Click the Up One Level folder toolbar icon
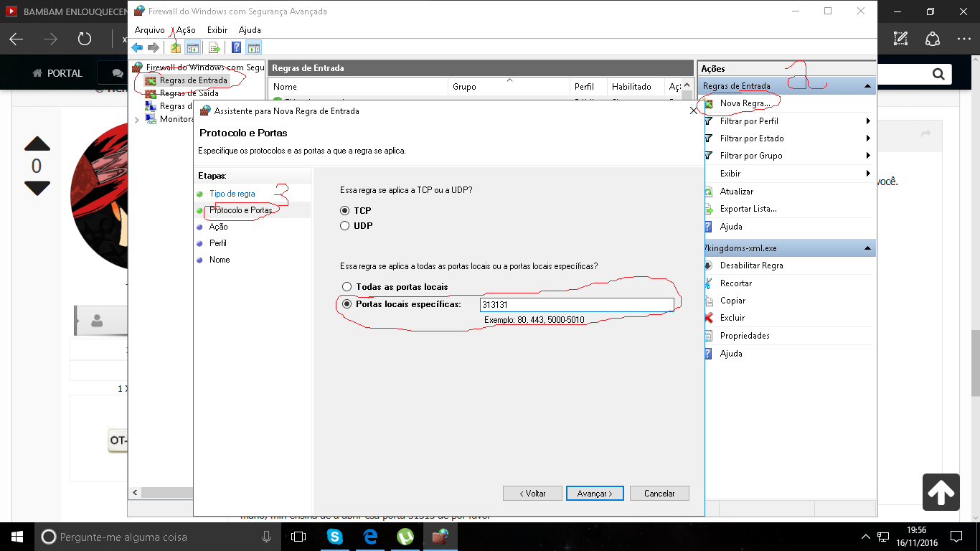980x551 pixels. click(x=176, y=48)
